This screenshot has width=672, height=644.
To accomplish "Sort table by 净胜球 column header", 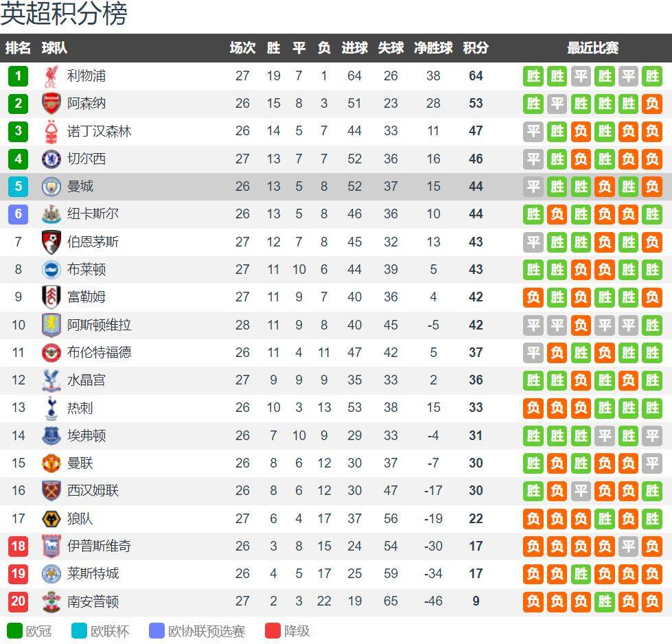I will click(x=433, y=48).
